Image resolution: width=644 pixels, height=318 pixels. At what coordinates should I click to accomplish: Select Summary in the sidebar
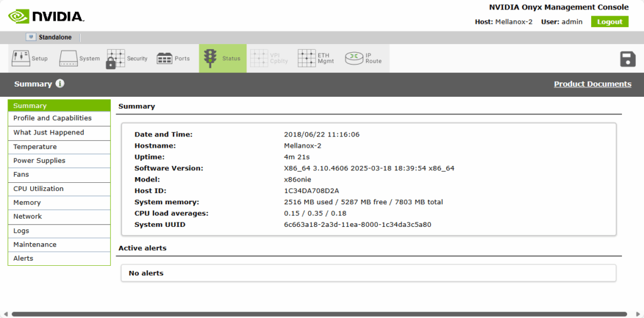point(59,106)
